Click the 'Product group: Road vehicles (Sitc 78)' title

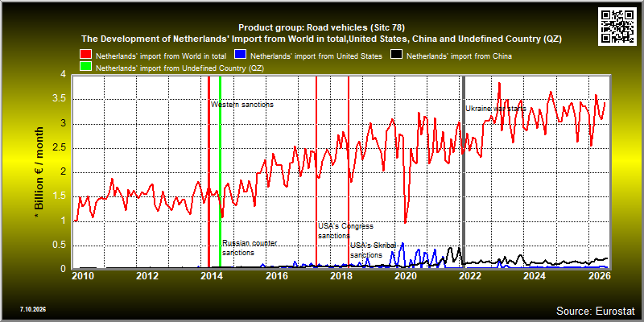tap(321, 28)
